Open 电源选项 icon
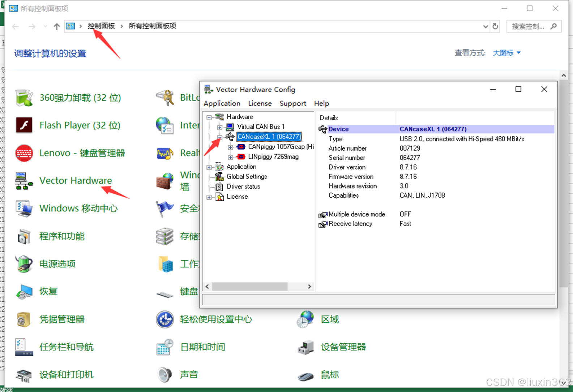 (24, 264)
